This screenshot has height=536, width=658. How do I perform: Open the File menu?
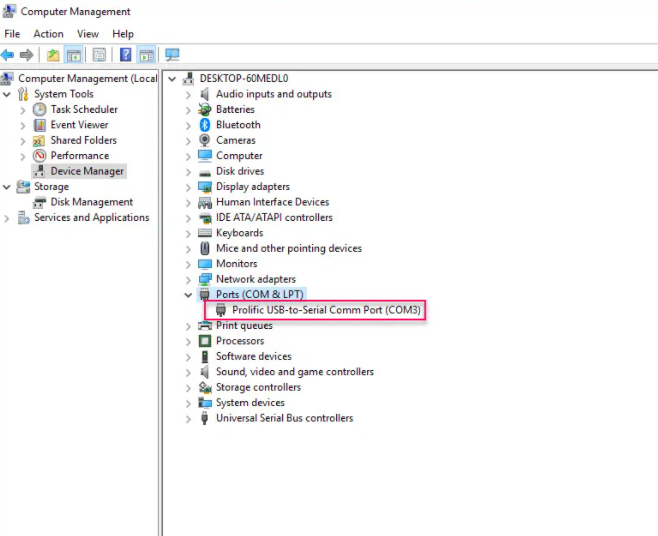[x=12, y=34]
